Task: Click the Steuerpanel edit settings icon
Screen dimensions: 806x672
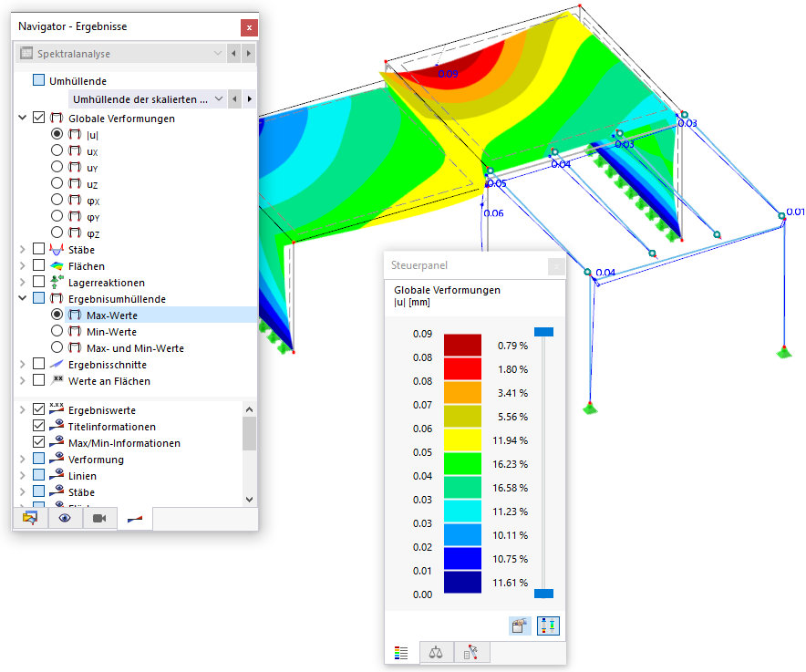Action: (x=520, y=625)
